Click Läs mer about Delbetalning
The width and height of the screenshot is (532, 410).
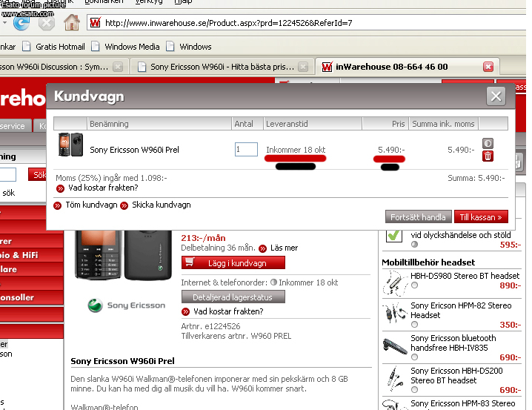(x=284, y=248)
